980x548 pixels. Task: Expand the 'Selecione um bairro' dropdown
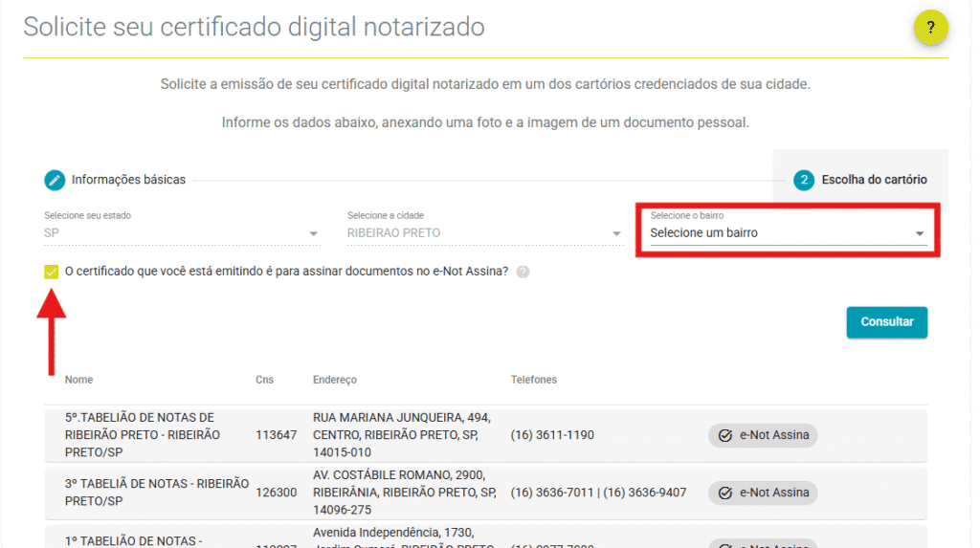tap(788, 232)
